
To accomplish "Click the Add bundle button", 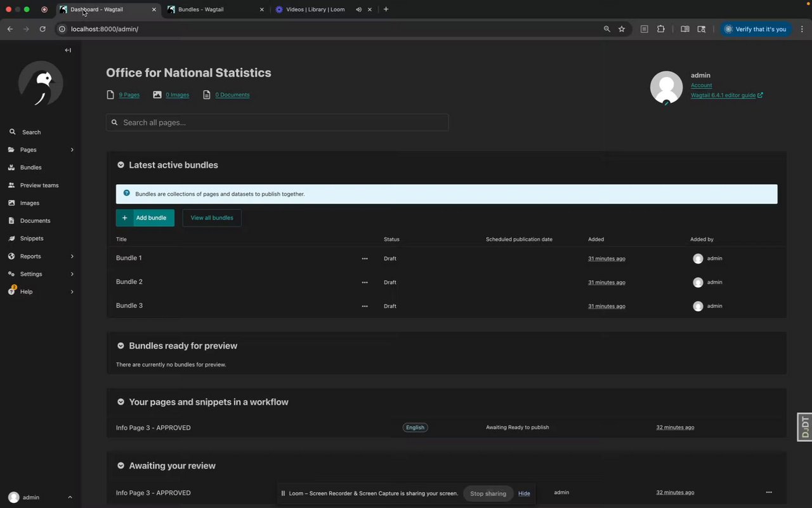I will point(145,218).
